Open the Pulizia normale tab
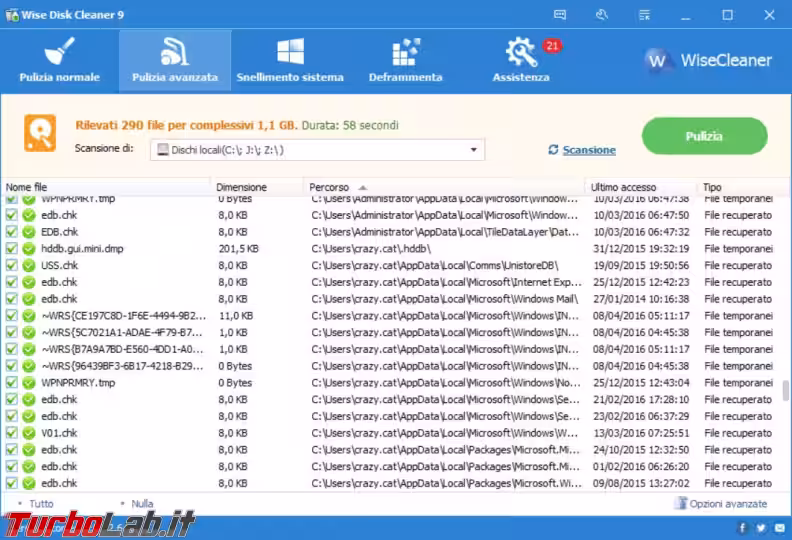Viewport: 792px width, 540px height. coord(60,61)
